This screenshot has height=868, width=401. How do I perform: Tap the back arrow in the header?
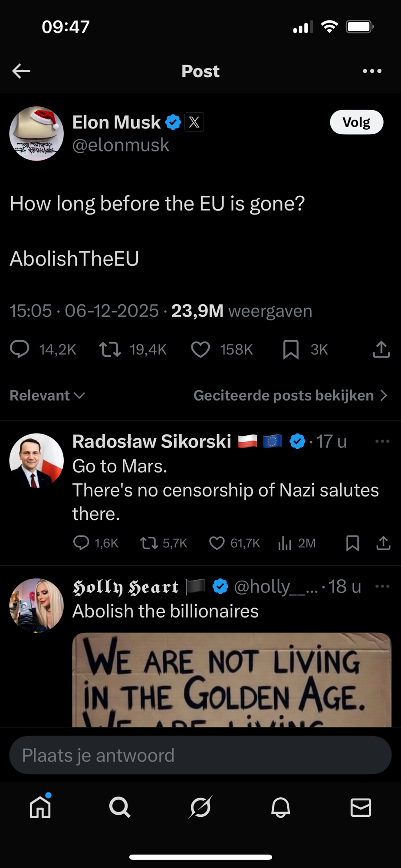coord(21,71)
